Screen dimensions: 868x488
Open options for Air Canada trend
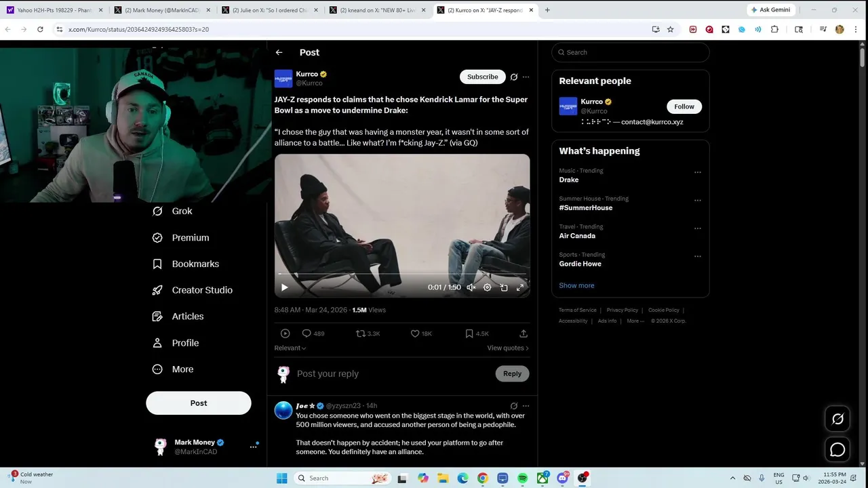[698, 228]
